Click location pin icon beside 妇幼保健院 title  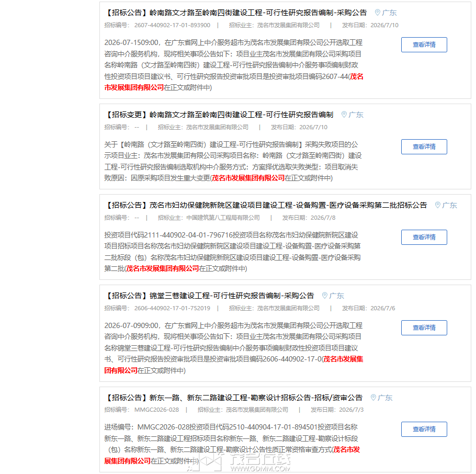[437, 205]
